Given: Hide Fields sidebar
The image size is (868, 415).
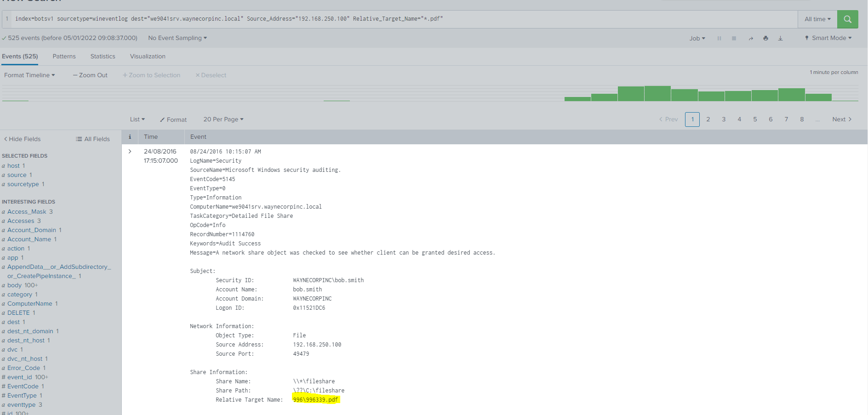Looking at the screenshot, I should [23, 139].
